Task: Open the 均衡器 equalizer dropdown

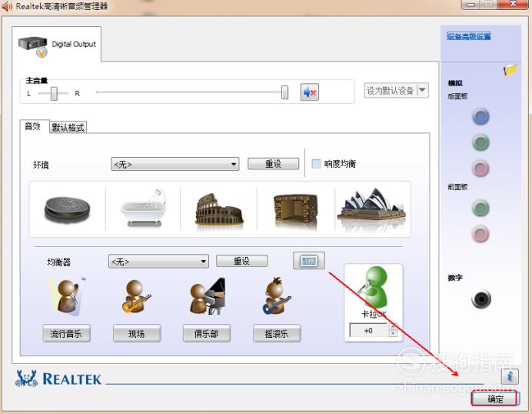Action: pos(158,262)
